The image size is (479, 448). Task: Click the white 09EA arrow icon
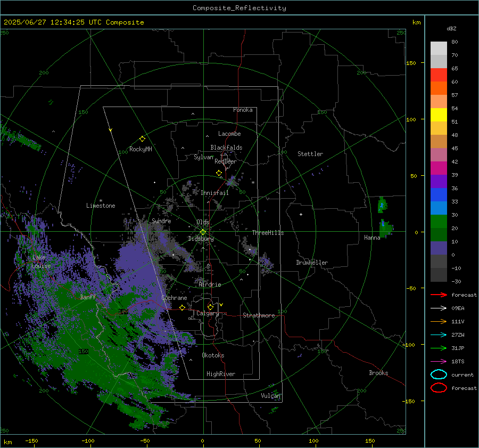[x=439, y=308]
